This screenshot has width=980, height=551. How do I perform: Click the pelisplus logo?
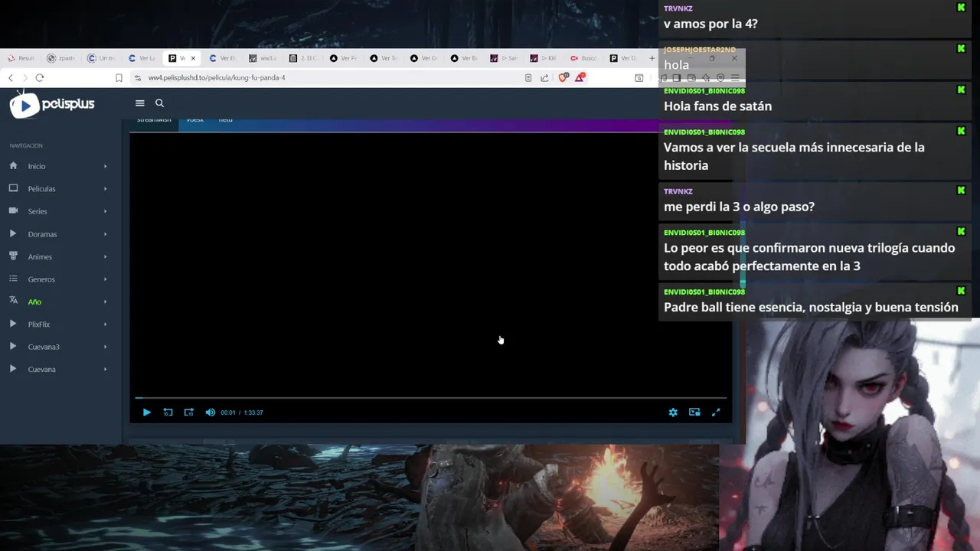(x=52, y=104)
